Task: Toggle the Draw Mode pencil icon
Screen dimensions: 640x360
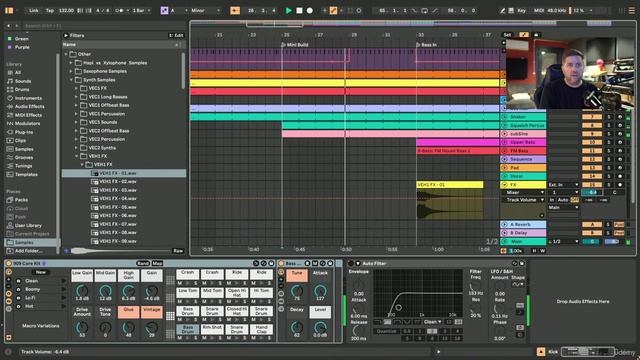Action: (503, 11)
